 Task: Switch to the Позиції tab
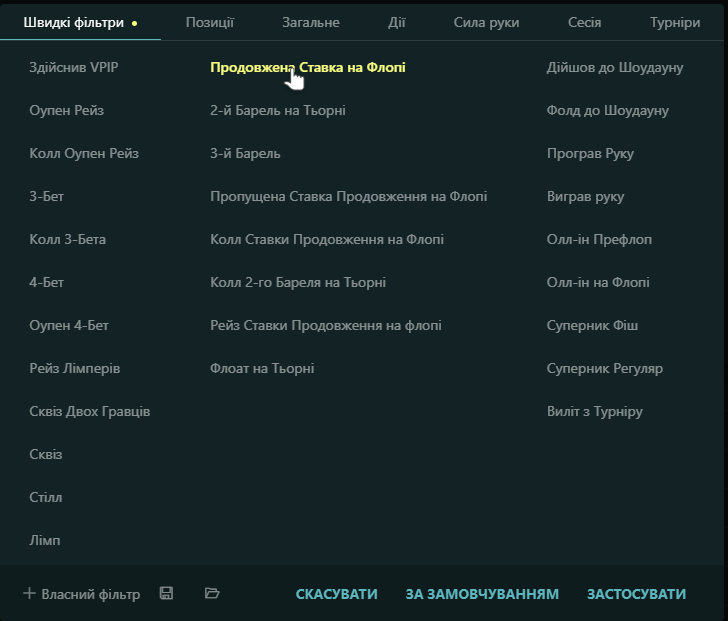pos(210,22)
